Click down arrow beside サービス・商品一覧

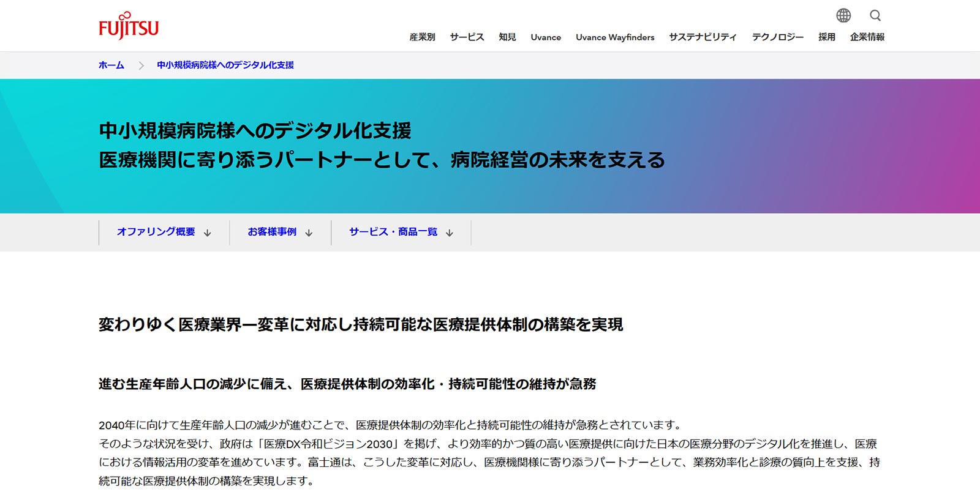pos(450,233)
